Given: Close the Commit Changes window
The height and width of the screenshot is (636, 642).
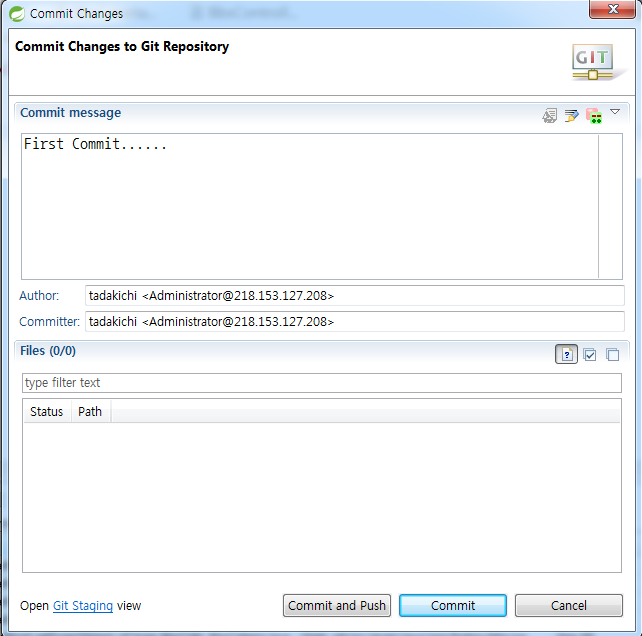Looking at the screenshot, I should [x=612, y=9].
